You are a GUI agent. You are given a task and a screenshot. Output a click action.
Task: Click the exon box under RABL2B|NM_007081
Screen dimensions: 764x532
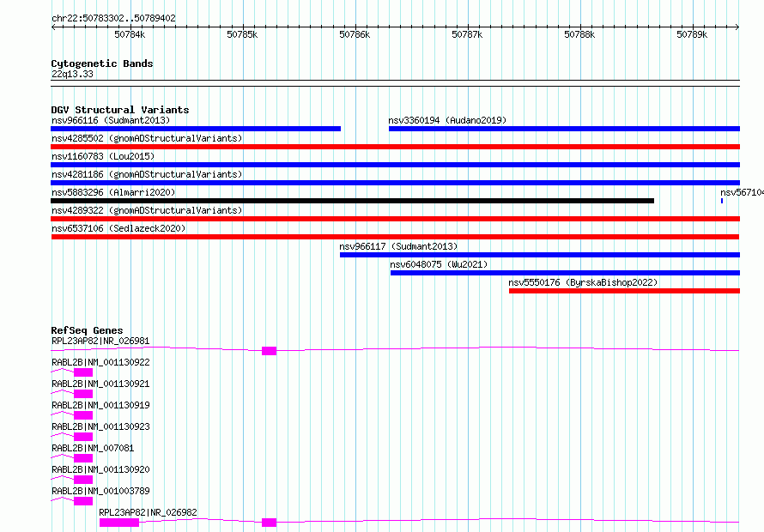coord(83,458)
